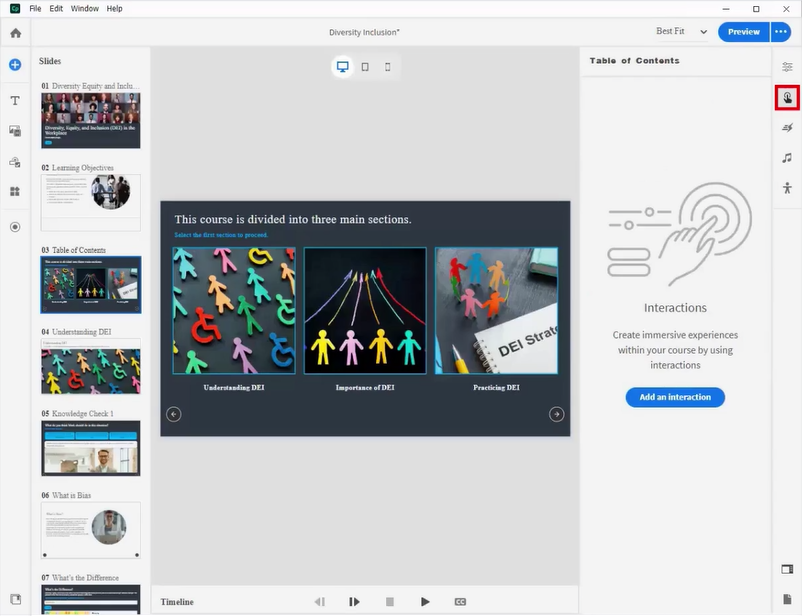The width and height of the screenshot is (802, 616).
Task: Open the Animations panel icon
Action: tap(787, 127)
